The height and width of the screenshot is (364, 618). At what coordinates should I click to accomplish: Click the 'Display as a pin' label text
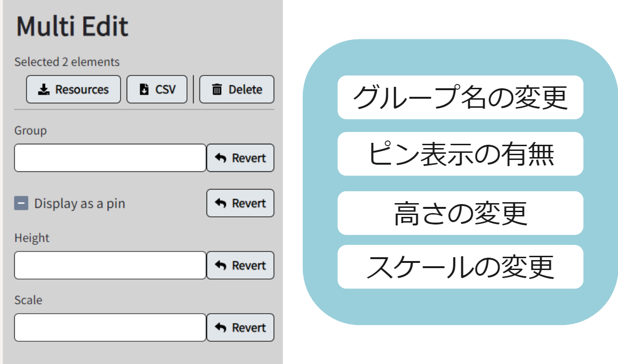[79, 204]
